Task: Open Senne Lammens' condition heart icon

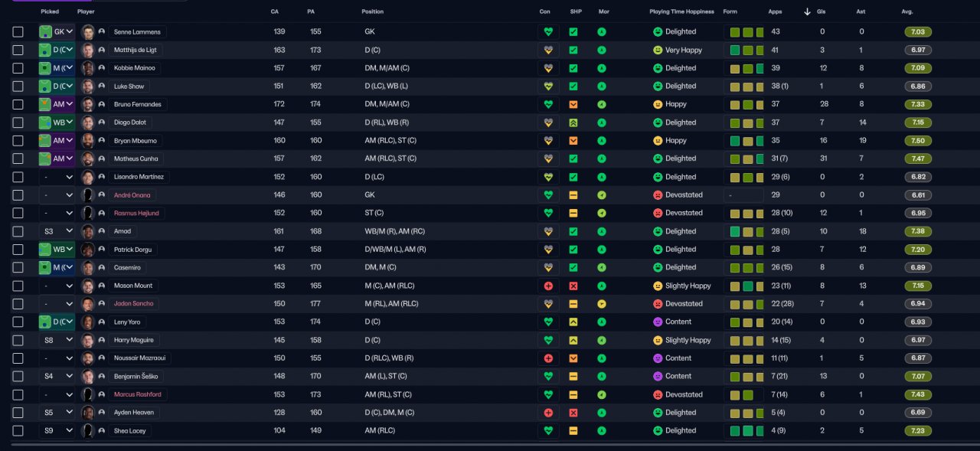Action: click(548, 32)
